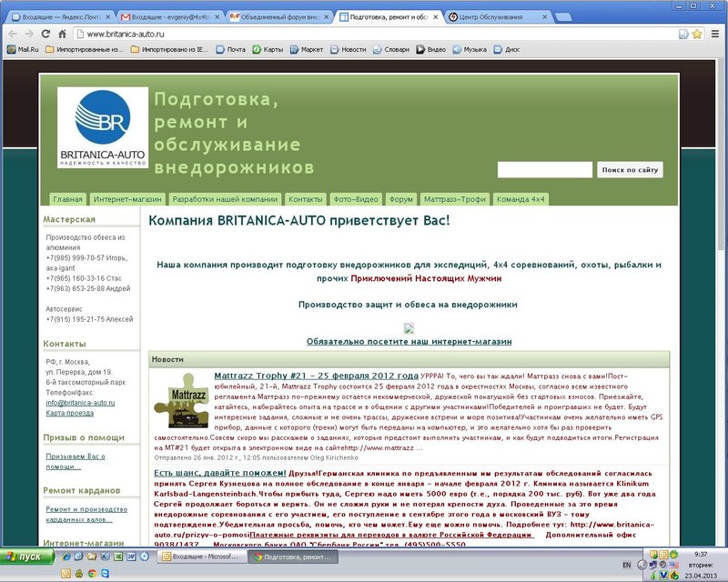Open a new browser tab

pos(563,17)
